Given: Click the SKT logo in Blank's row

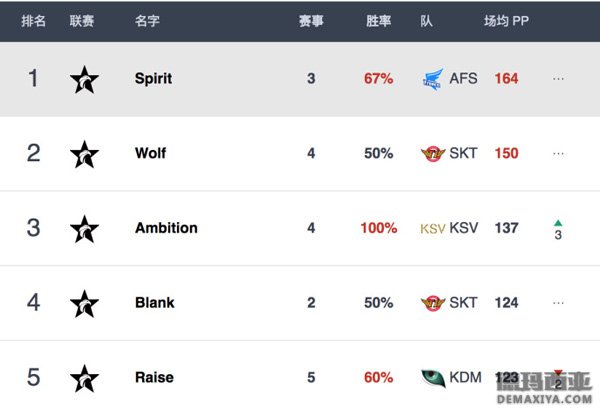Looking at the screenshot, I should coord(433,303).
